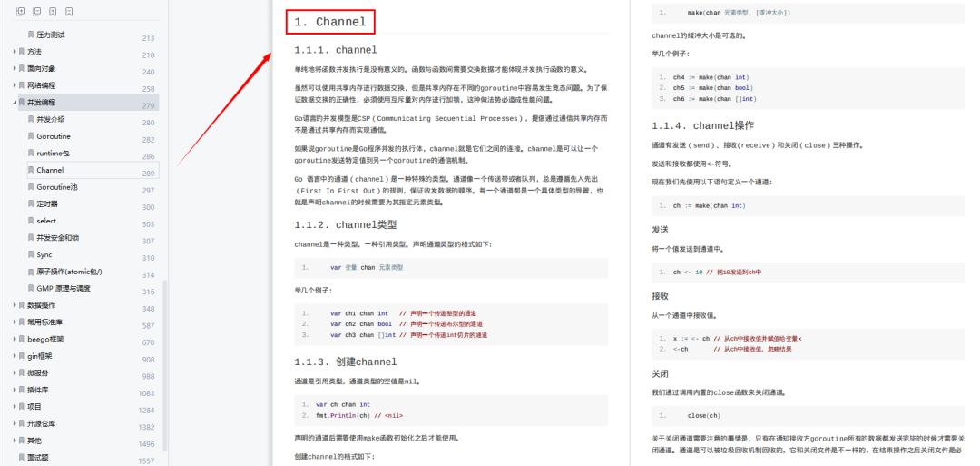Open the 方法 bookmark title
The image size is (980, 466).
[34, 52]
